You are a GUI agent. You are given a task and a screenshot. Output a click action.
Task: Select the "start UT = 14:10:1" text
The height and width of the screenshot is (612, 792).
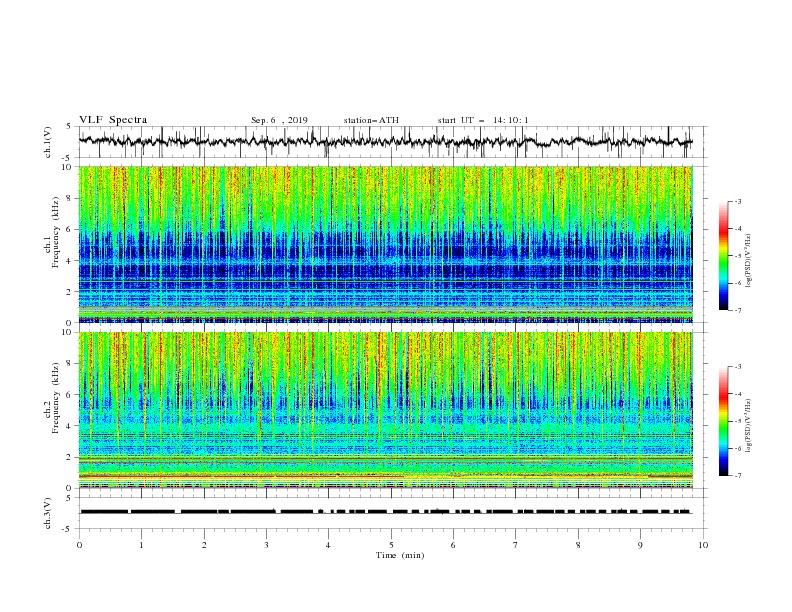(x=483, y=120)
